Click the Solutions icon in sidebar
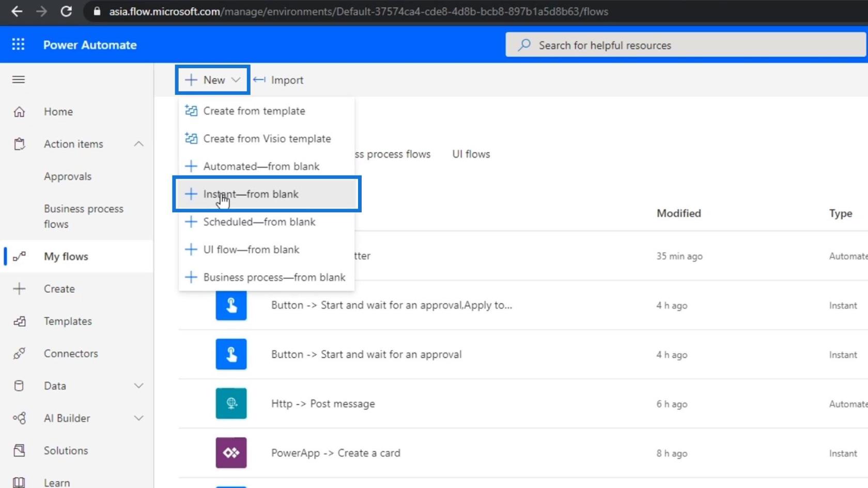The image size is (868, 488). tap(19, 451)
